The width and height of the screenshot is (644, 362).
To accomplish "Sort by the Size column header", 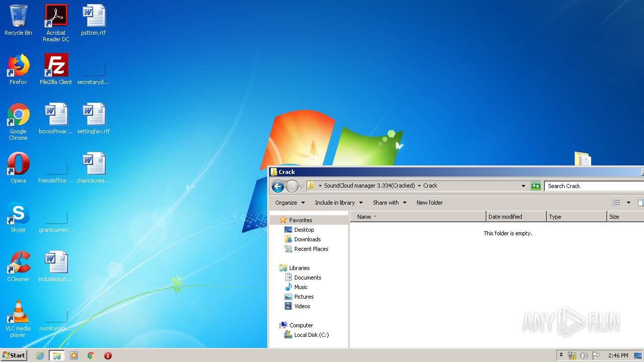I will click(625, 217).
